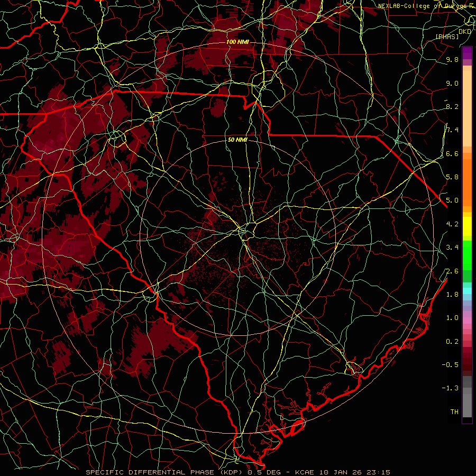The width and height of the screenshot is (476, 476).
Task: Click the 0.5 DEG elevation angle text
Action: [264, 472]
